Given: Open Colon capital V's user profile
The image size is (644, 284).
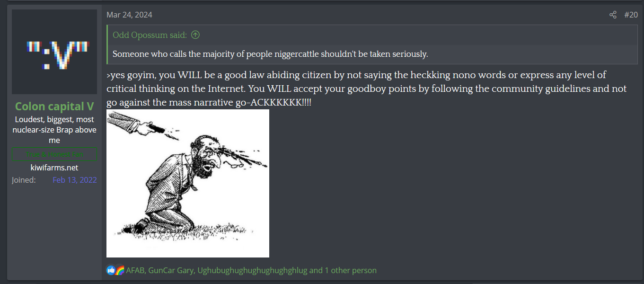Looking at the screenshot, I should (x=54, y=106).
